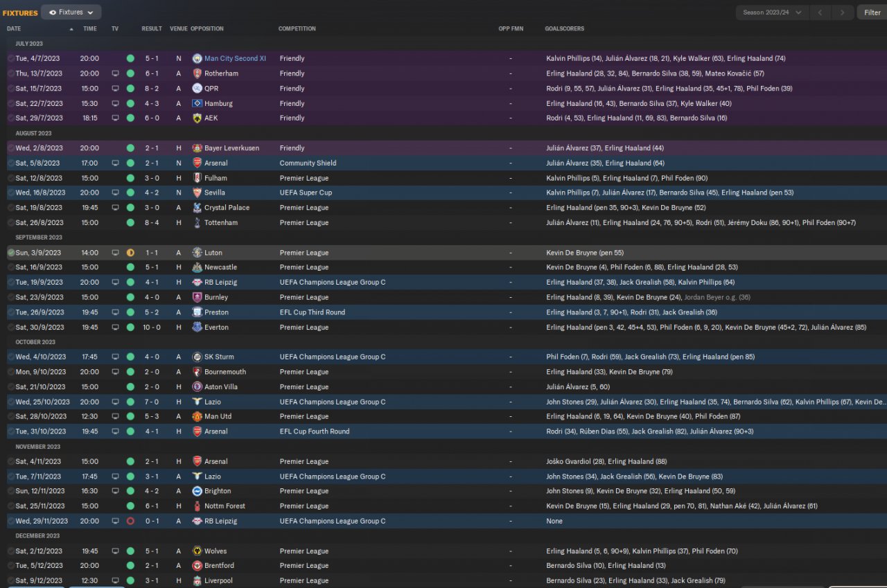This screenshot has height=588, width=887.
Task: Click the QPR club badge
Action: (197, 89)
